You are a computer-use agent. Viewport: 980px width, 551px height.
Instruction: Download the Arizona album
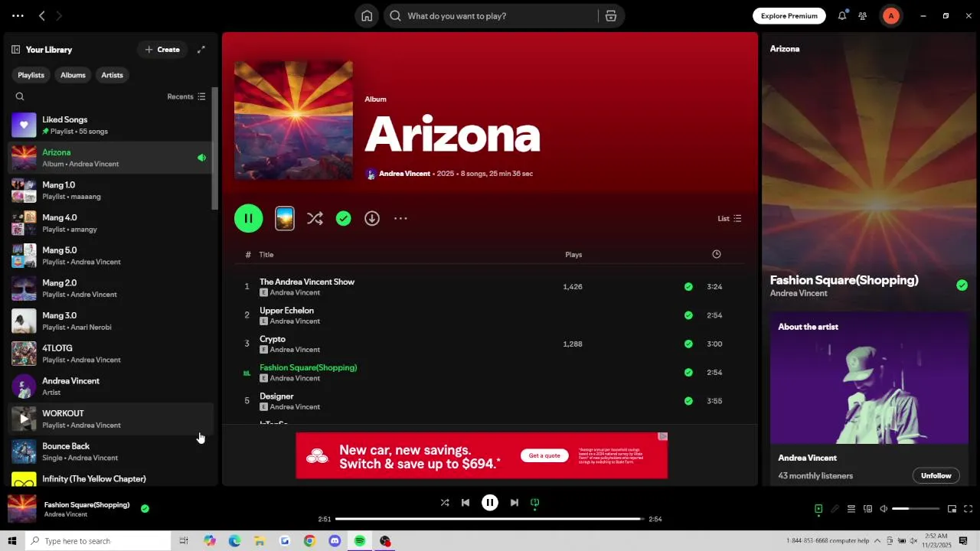pyautogui.click(x=372, y=219)
